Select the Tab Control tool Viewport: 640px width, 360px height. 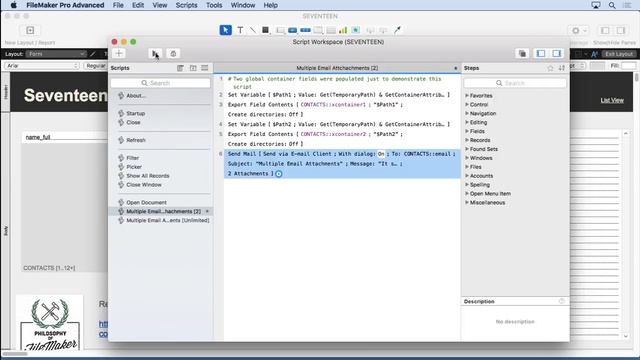tap(318, 31)
